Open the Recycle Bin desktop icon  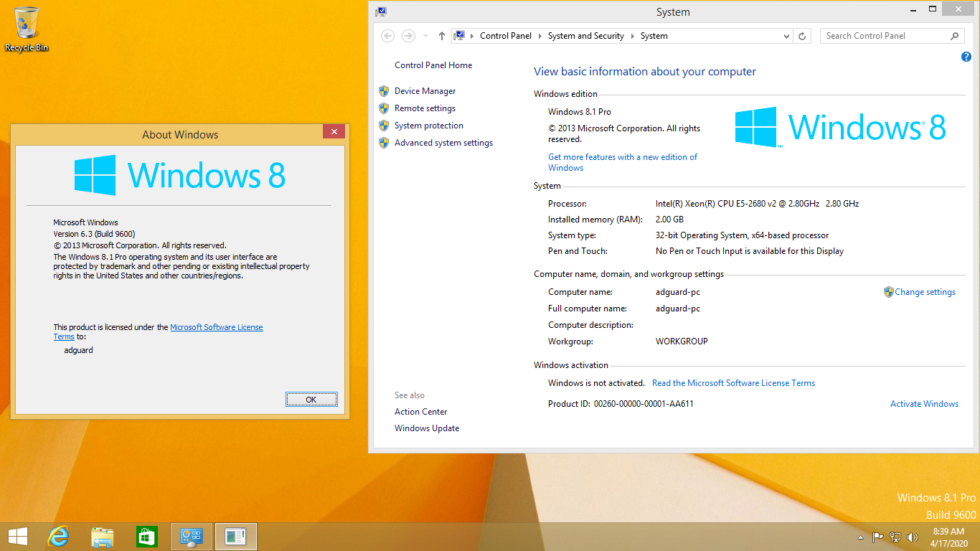27,29
